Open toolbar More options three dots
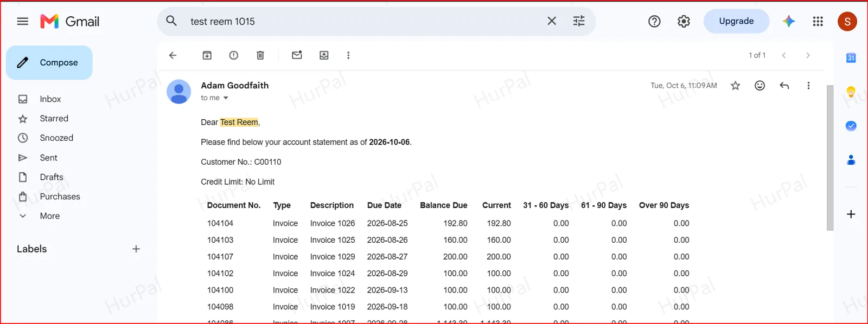Viewport: 868px width, 324px height. click(348, 55)
